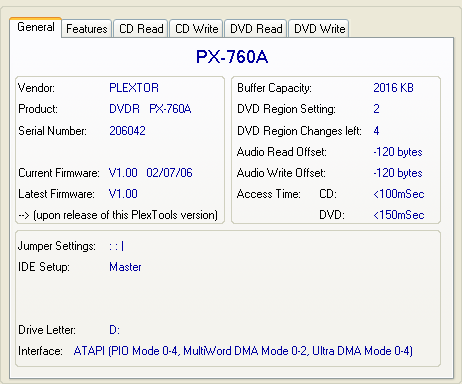Show the DVD Write tab
Image resolution: width=462 pixels, height=384 pixels.
pos(319,29)
